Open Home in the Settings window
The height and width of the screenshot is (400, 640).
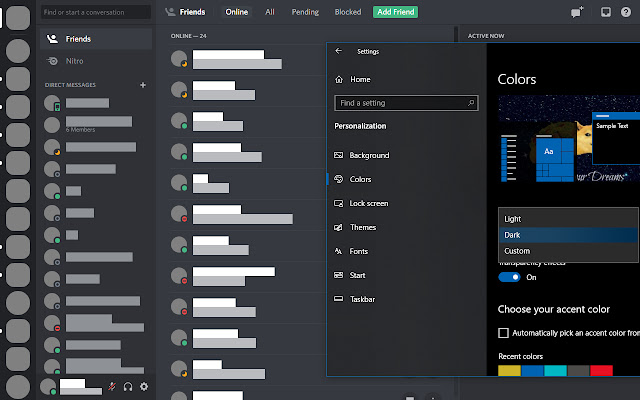353,80
